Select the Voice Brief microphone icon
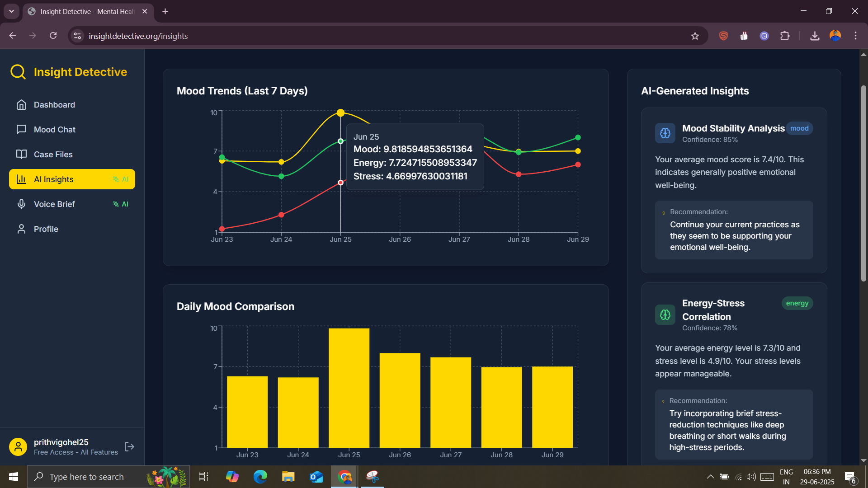This screenshot has height=488, width=868. click(21, 204)
